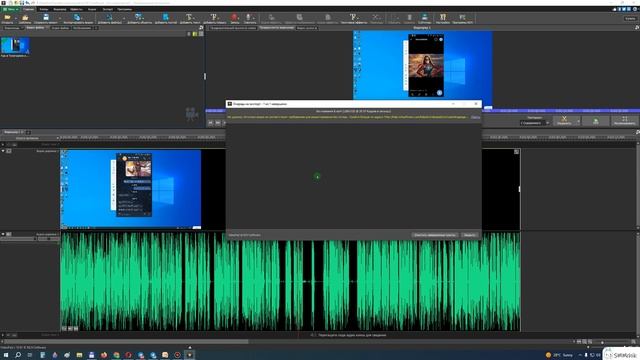Viewport: 640px width, 360px height.
Task: Select the Video Files bin tab
Action: click(x=36, y=28)
